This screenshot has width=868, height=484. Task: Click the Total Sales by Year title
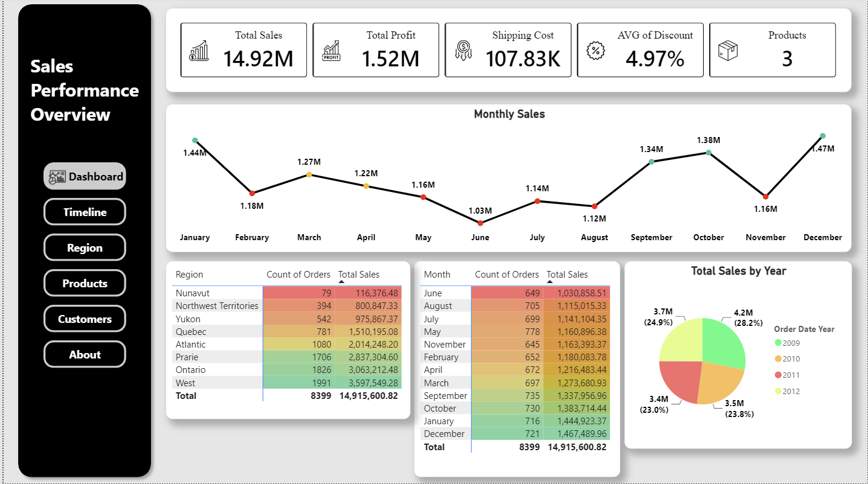pyautogui.click(x=739, y=271)
